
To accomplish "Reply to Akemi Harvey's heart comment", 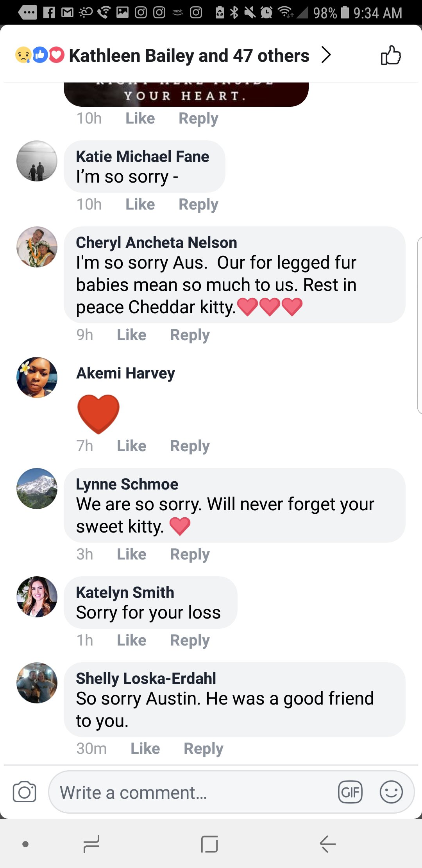I will [x=190, y=446].
